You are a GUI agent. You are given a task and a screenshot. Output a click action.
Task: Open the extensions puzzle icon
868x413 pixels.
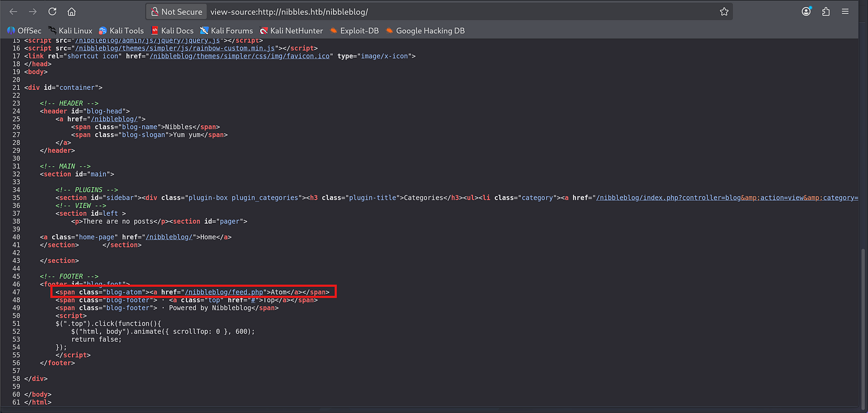click(826, 12)
